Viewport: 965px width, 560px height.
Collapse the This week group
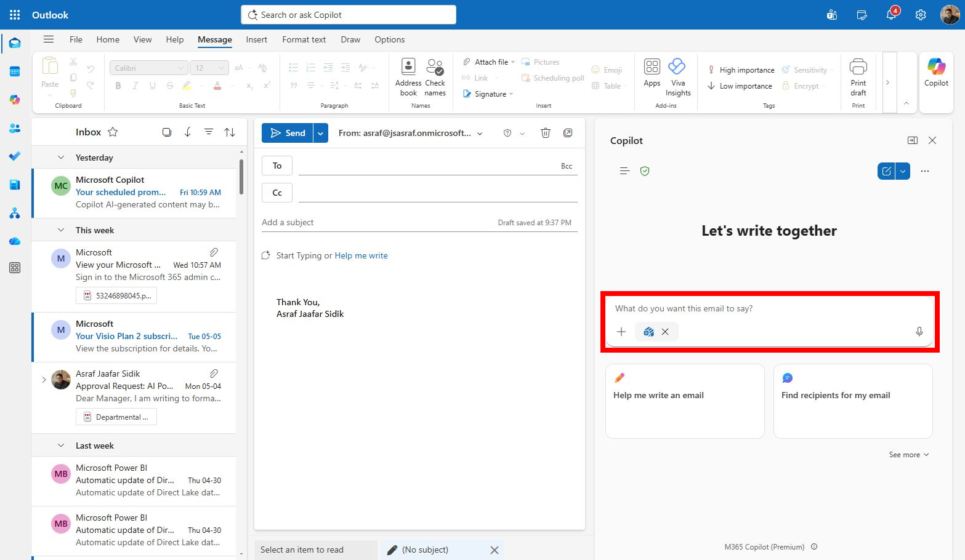coord(61,230)
